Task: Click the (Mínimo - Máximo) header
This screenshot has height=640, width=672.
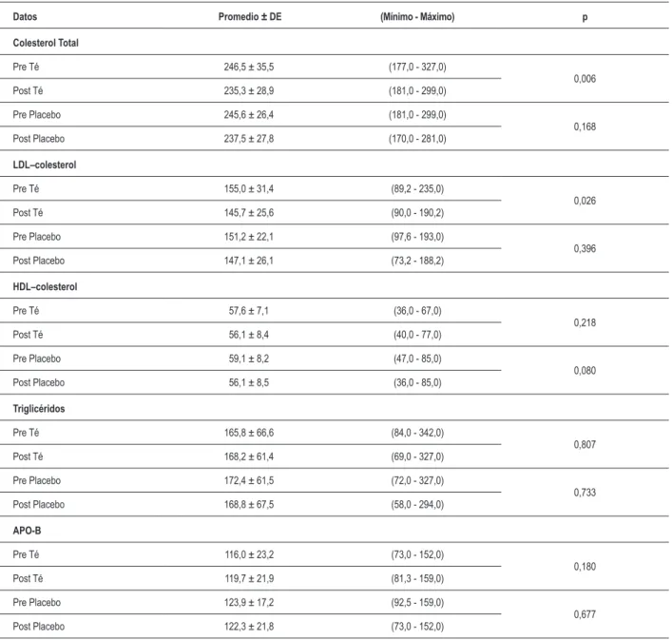Action: pos(417,17)
